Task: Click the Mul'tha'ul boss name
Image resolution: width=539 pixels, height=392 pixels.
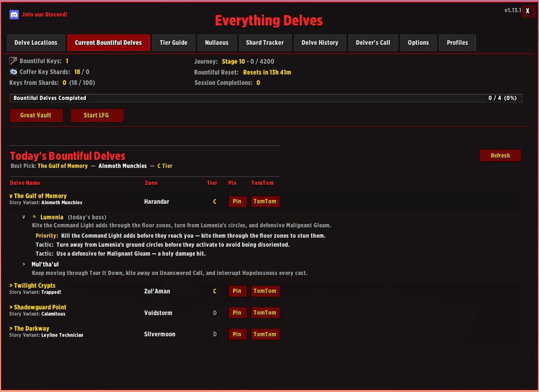Action: [45, 265]
